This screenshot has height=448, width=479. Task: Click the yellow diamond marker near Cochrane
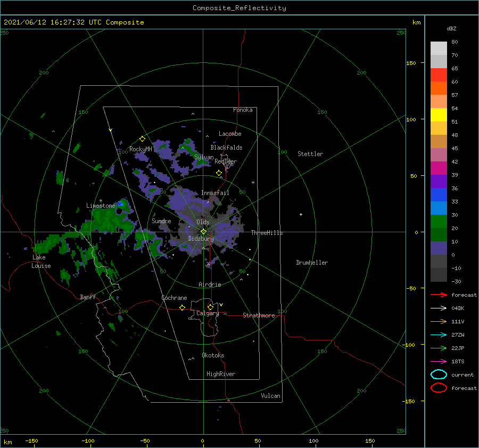coord(182,308)
